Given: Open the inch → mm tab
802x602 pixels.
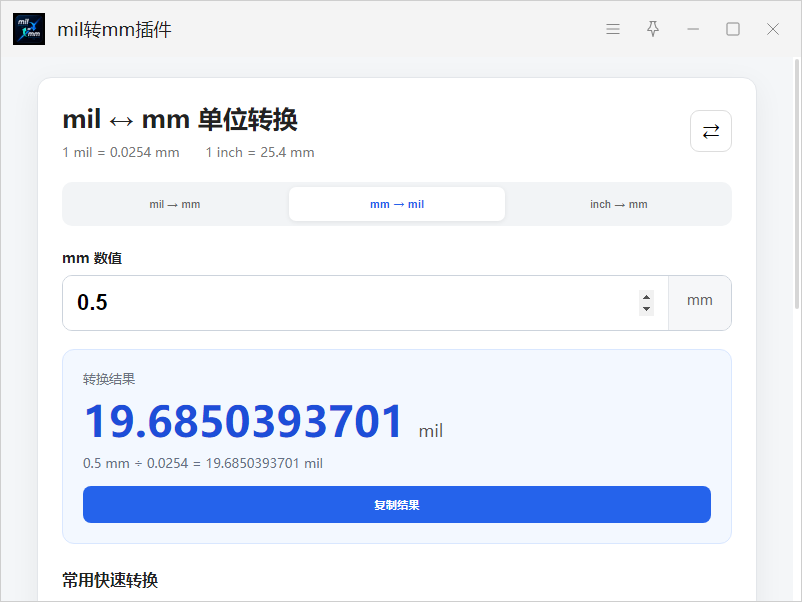Looking at the screenshot, I should point(618,204).
